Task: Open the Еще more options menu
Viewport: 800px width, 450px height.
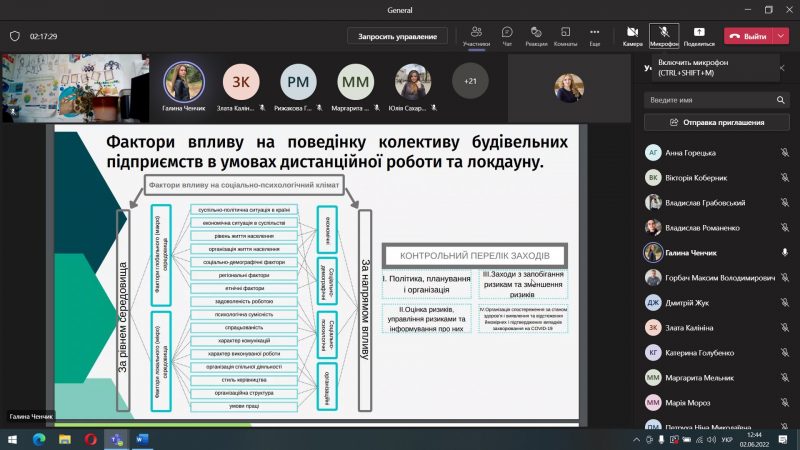Action: [x=595, y=35]
